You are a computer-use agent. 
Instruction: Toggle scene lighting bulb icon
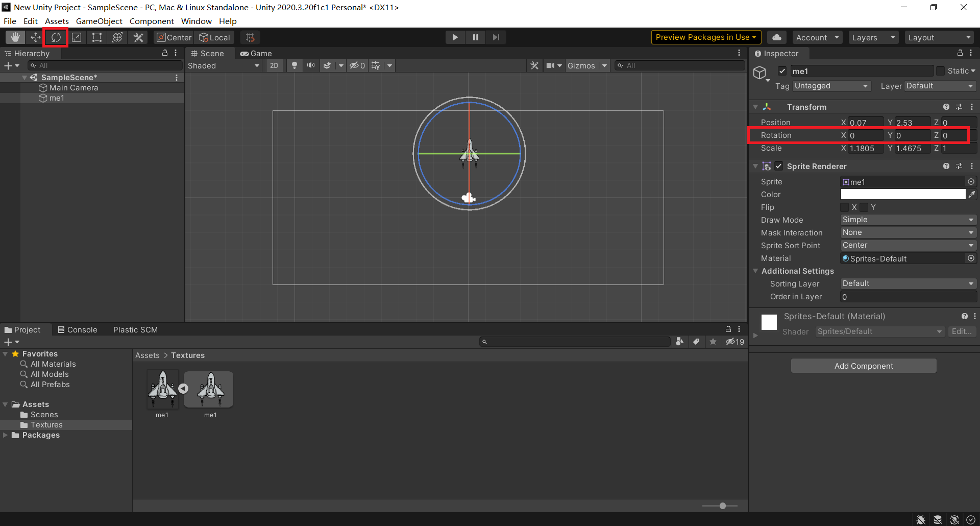point(294,65)
